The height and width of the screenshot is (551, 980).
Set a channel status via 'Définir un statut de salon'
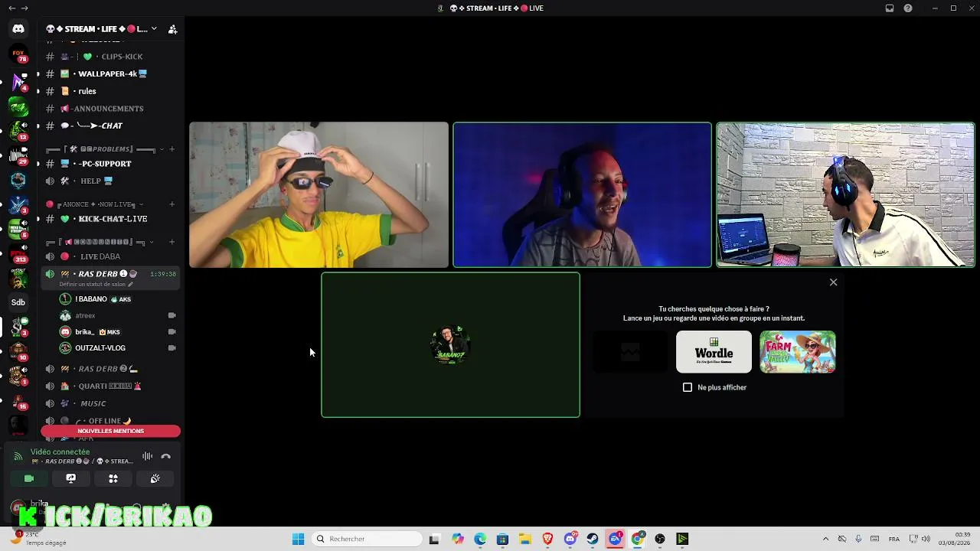coord(96,285)
